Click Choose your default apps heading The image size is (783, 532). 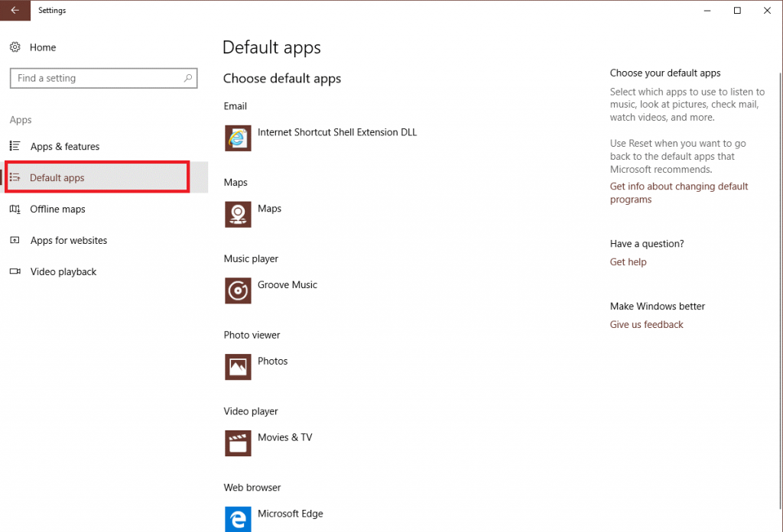click(665, 73)
